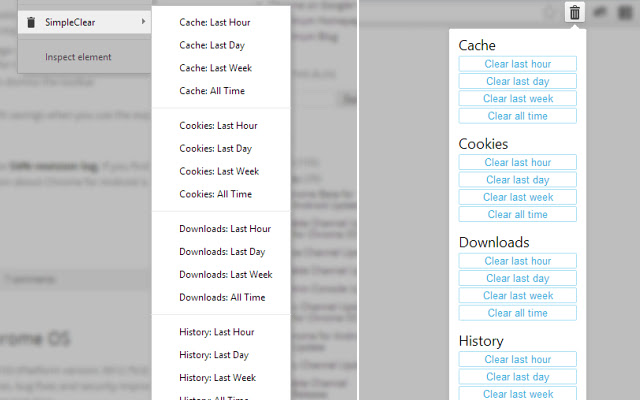Image resolution: width=640 pixels, height=400 pixels.
Task: Select the "Cookies: All Time" submenu entry
Action: [215, 194]
